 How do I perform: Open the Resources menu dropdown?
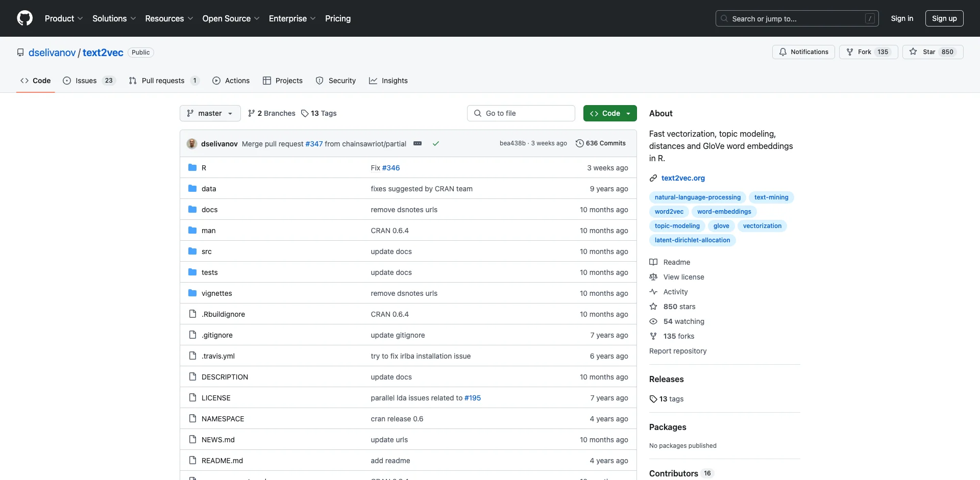pos(169,18)
